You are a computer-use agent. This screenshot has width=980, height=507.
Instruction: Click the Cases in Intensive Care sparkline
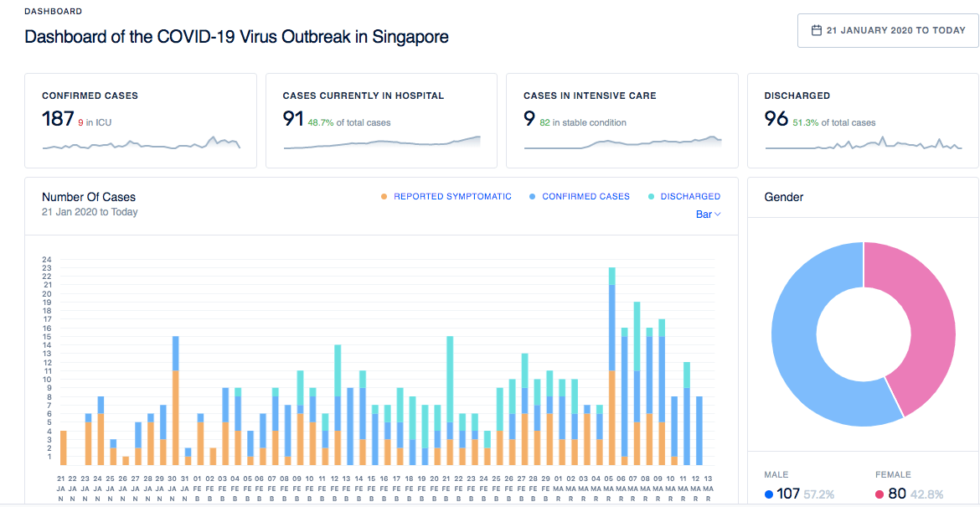(x=622, y=143)
